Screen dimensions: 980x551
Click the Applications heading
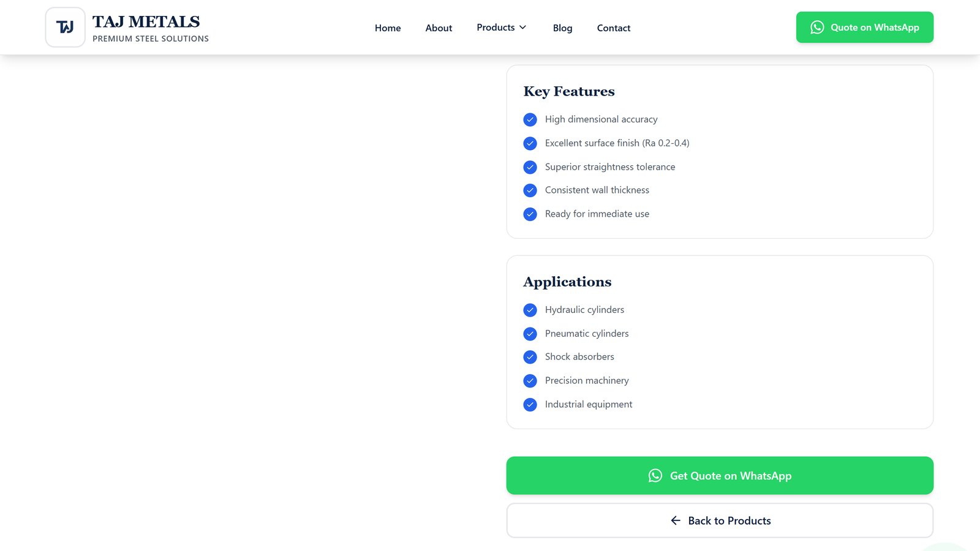[567, 282]
